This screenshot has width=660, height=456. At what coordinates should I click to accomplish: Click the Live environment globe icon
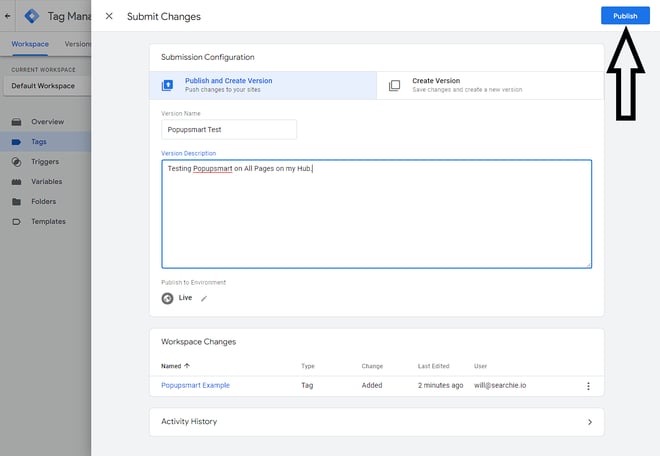coord(167,298)
